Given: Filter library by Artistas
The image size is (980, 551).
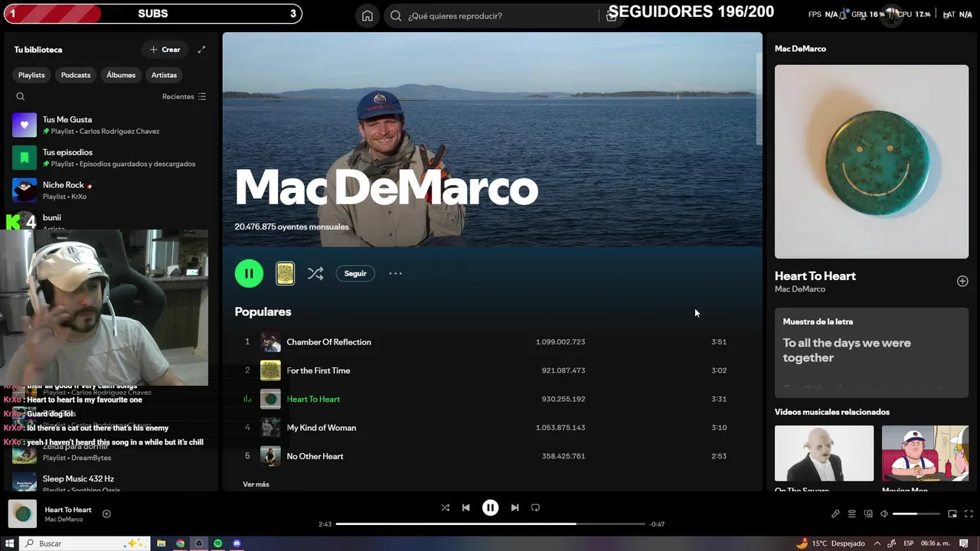Looking at the screenshot, I should 164,75.
